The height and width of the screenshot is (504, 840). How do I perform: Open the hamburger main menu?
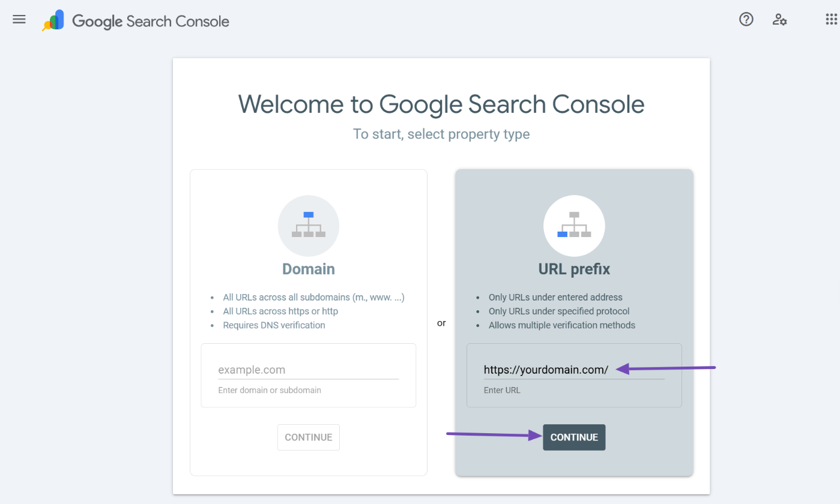19,19
